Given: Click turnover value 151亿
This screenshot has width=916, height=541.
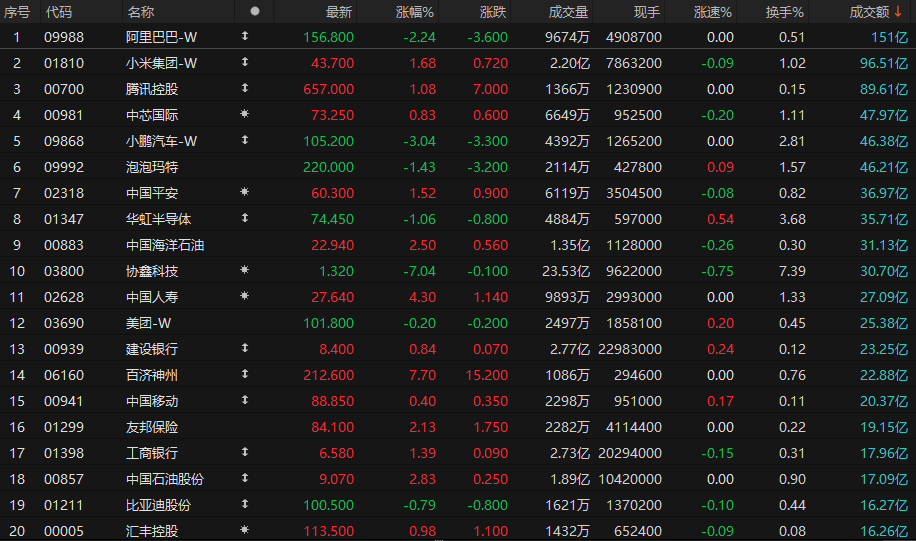Looking at the screenshot, I should (x=890, y=37).
